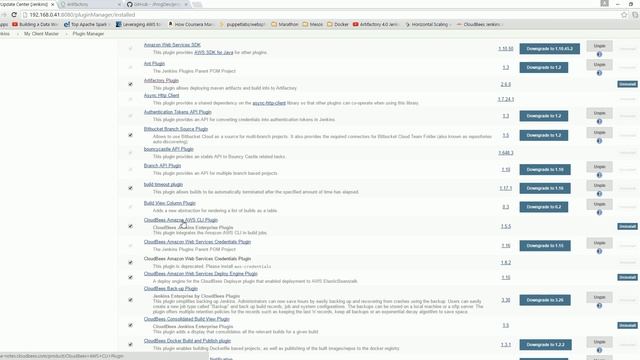Go to My Client Master breadcrumb

point(41,34)
